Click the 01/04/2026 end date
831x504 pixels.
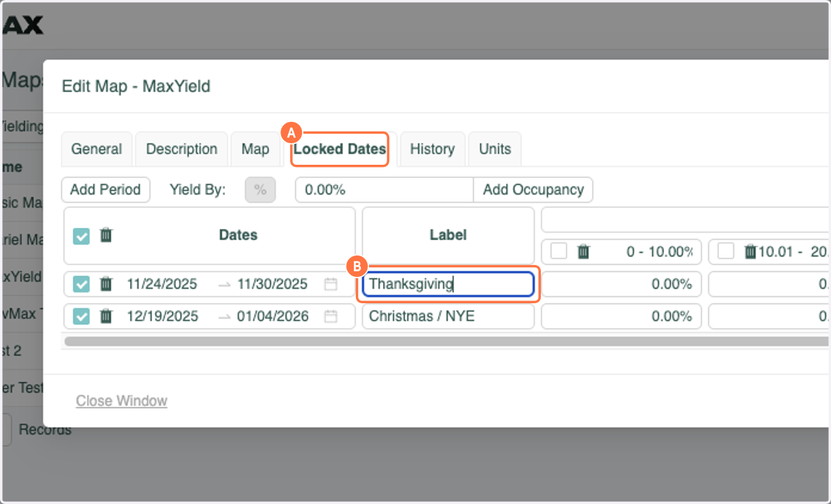pos(273,316)
